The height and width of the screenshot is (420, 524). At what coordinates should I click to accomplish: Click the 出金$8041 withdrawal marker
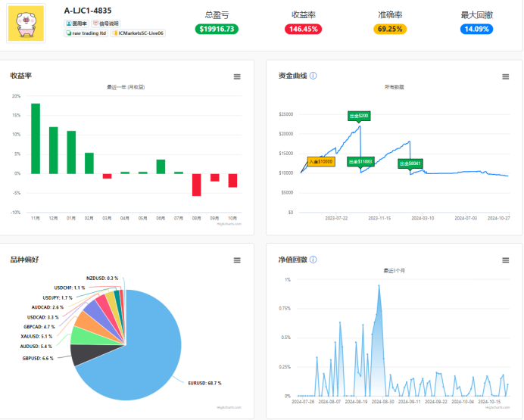click(x=410, y=163)
